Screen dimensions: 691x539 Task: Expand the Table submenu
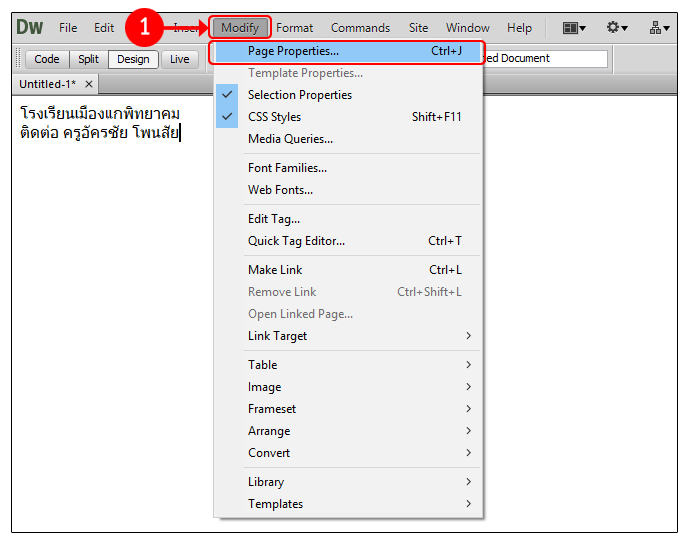coord(468,365)
